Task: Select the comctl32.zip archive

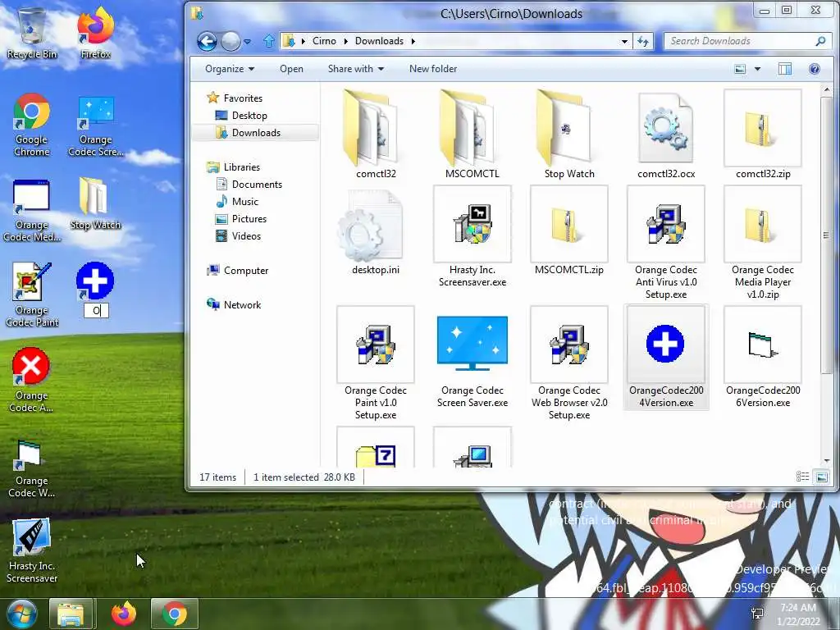Action: coord(763,134)
